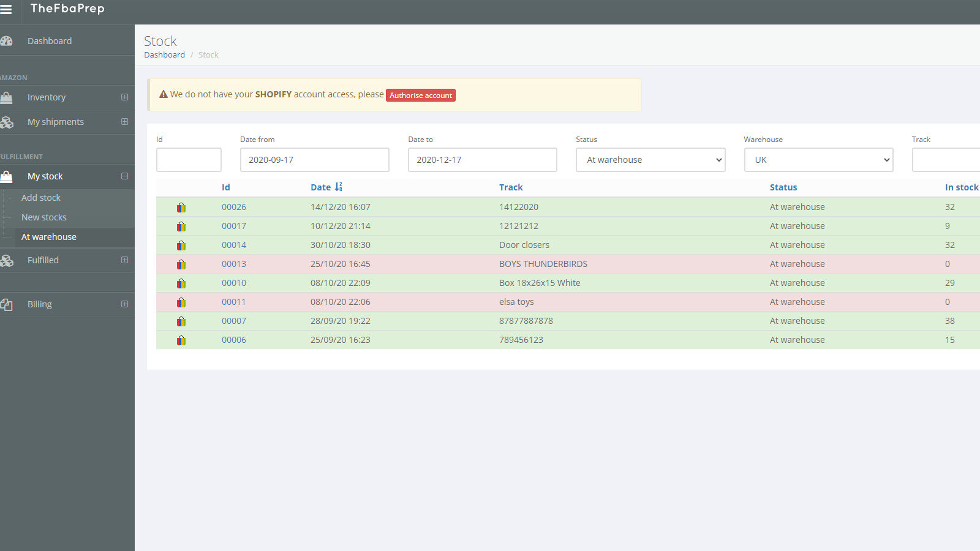Click the shopping bag icon beside BOYS THUNDERBIRDS
The height and width of the screenshot is (551, 980).
coord(181,264)
